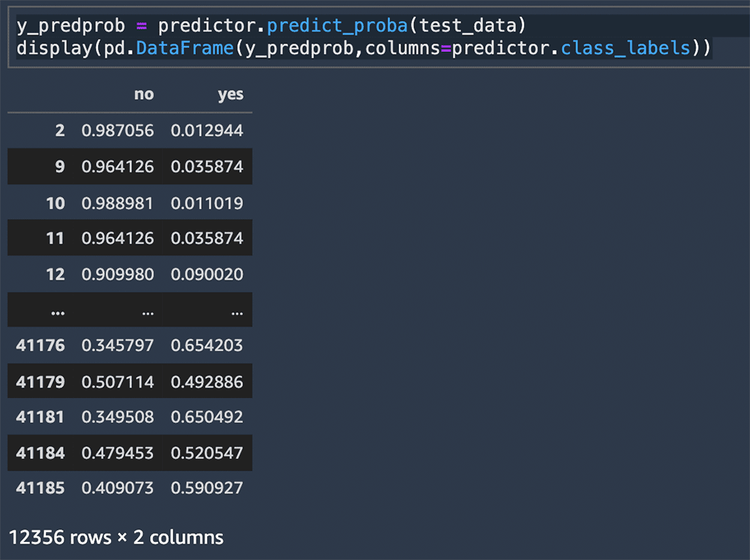Click the value 0.035874 in row 11
The height and width of the screenshot is (560, 750).
pyautogui.click(x=207, y=238)
